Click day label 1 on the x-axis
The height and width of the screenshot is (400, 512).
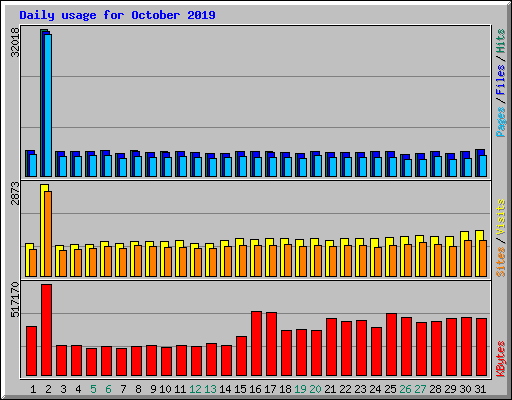pyautogui.click(x=33, y=389)
